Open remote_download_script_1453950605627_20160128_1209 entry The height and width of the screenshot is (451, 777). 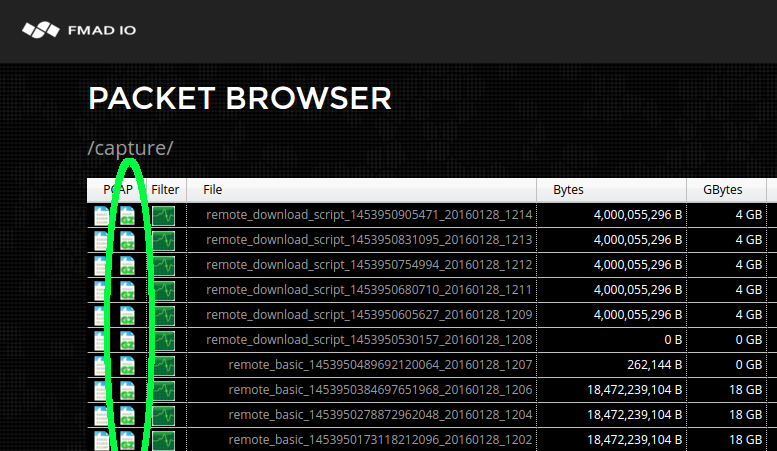point(369,315)
